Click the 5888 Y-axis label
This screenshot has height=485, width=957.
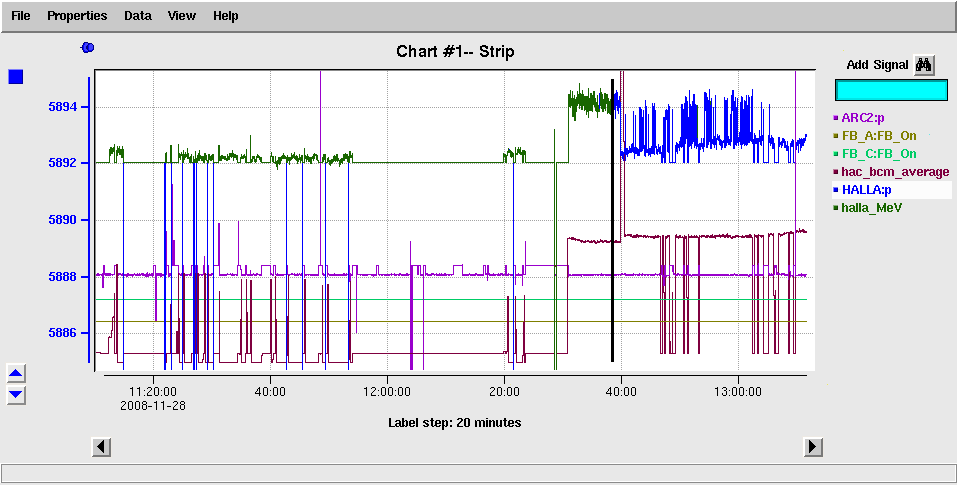(62, 277)
